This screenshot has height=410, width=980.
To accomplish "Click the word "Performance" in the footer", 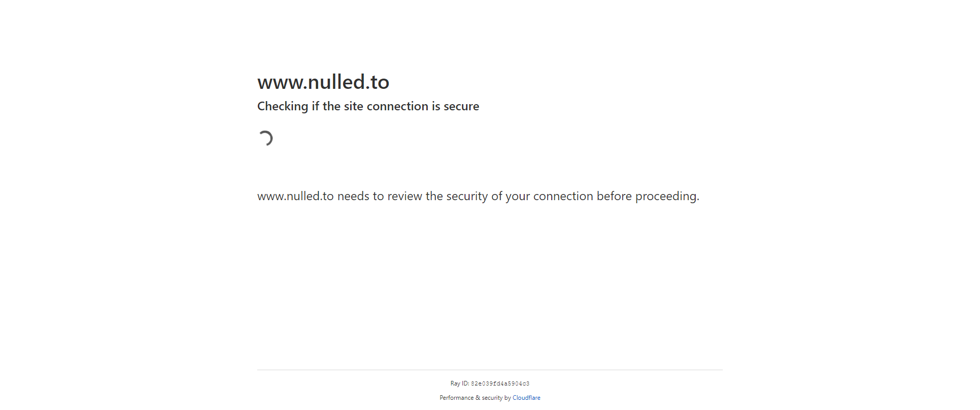I will (x=456, y=398).
